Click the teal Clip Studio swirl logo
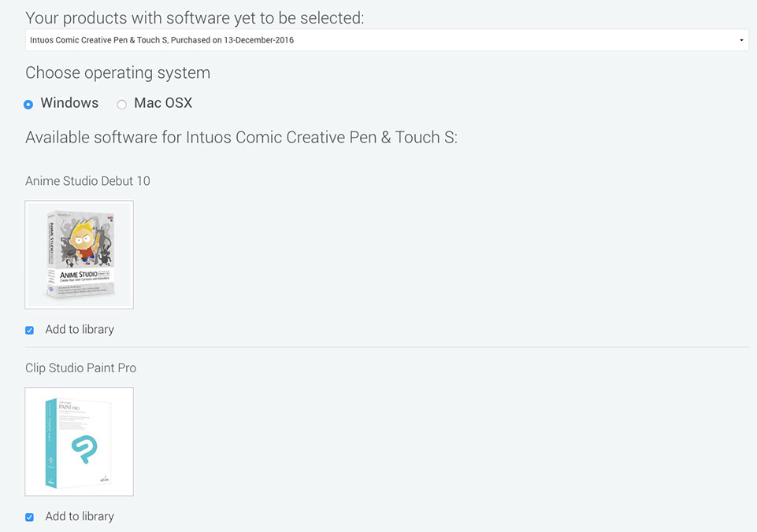The height and width of the screenshot is (532, 757). pos(84,449)
